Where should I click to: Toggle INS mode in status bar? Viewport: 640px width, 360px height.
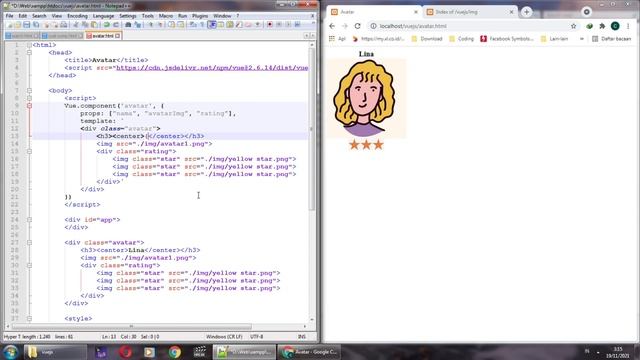point(302,337)
